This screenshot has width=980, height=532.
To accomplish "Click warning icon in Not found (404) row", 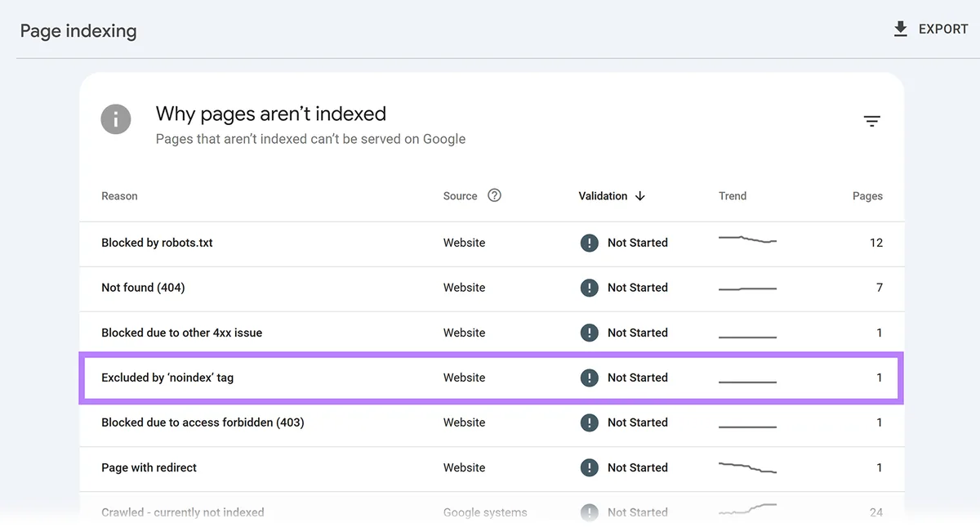I will (589, 288).
